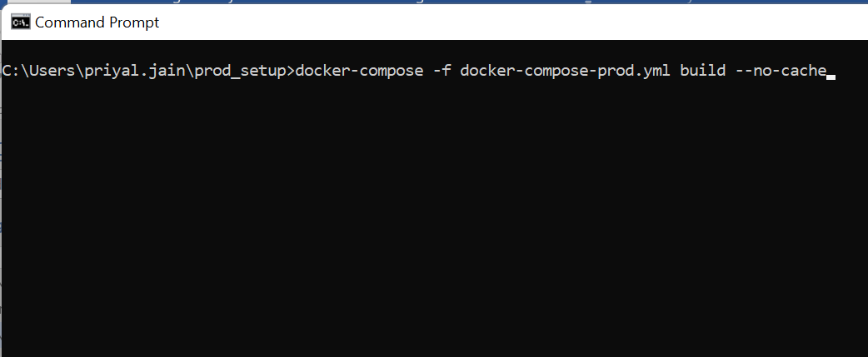Click the word "Command" in the title

(x=68, y=22)
